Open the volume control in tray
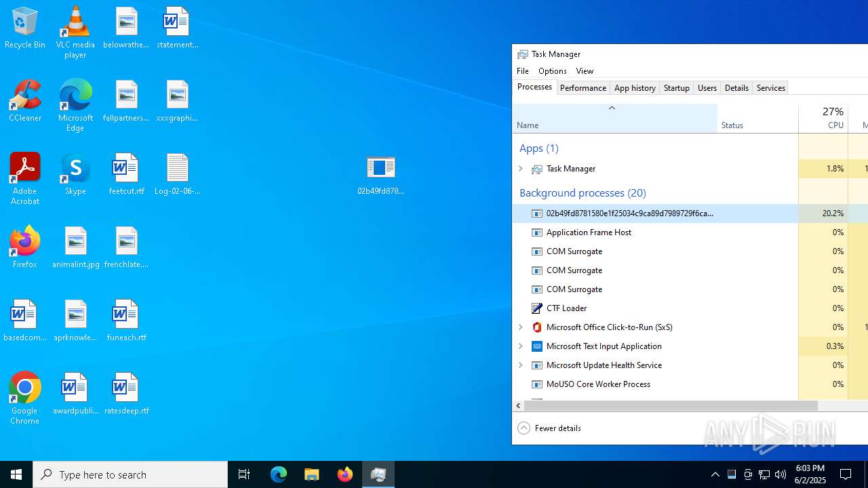Viewport: 868px width, 488px height. [x=781, y=474]
